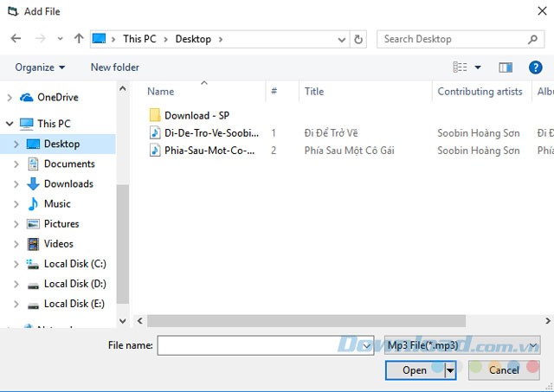The height and width of the screenshot is (392, 554).
Task: Expand the Desktop tree node
Action: pos(16,145)
